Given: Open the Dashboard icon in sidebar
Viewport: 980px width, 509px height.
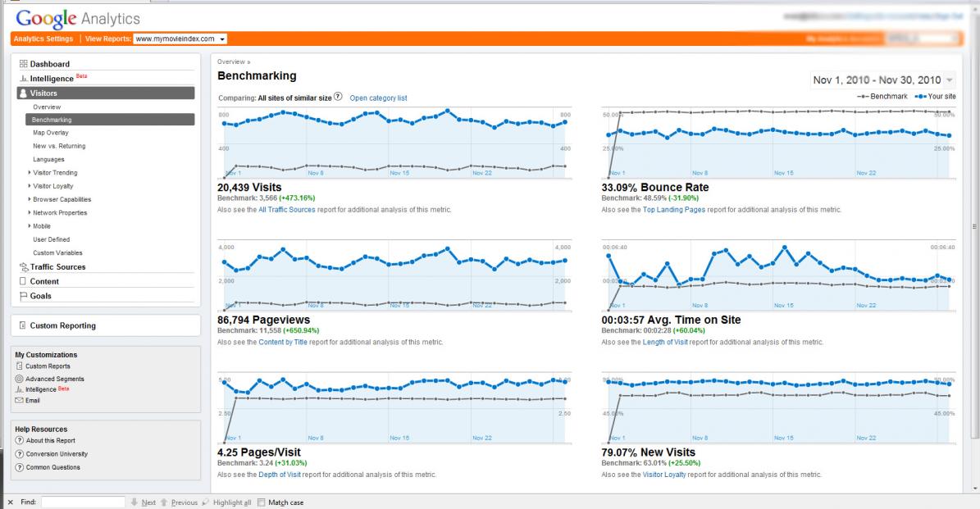Looking at the screenshot, I should click(x=23, y=64).
